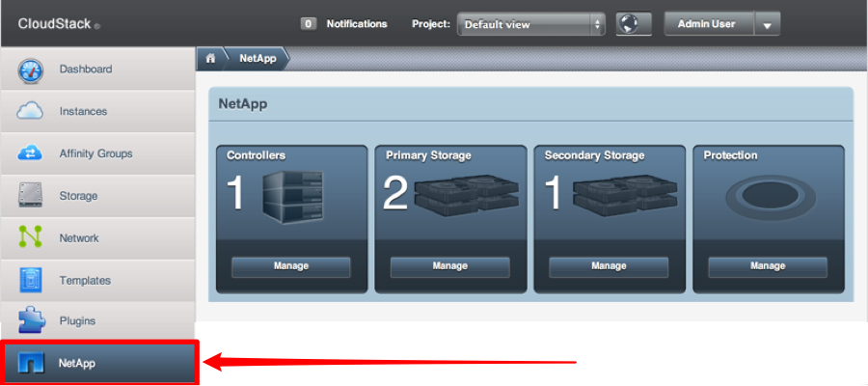Image resolution: width=868 pixels, height=386 pixels.
Task: Click the Controllers server rack image
Action: coord(291,197)
